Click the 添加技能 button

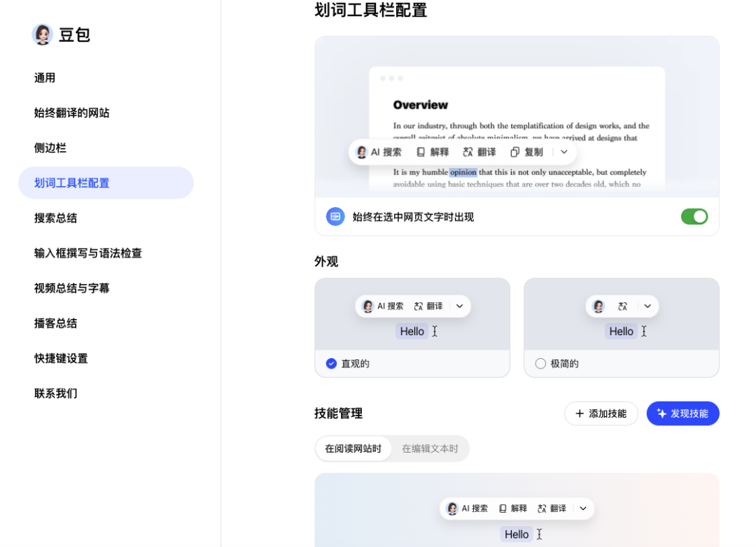pos(601,413)
